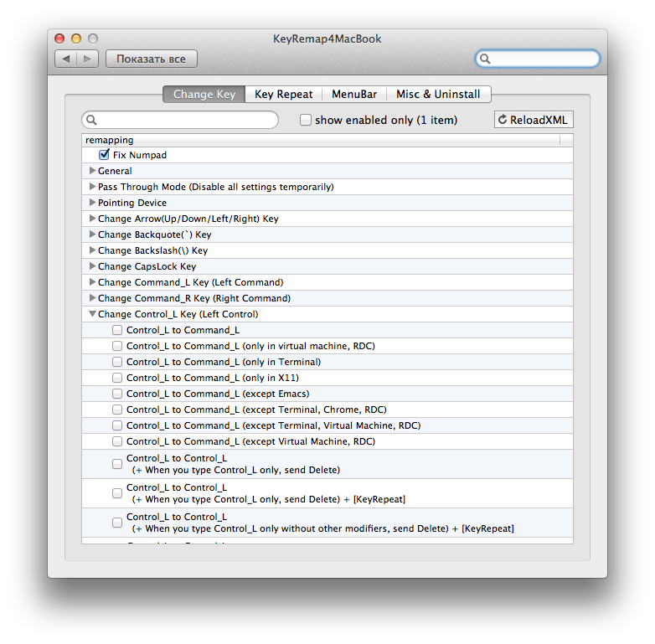Focus the toolbar search field

(x=538, y=59)
